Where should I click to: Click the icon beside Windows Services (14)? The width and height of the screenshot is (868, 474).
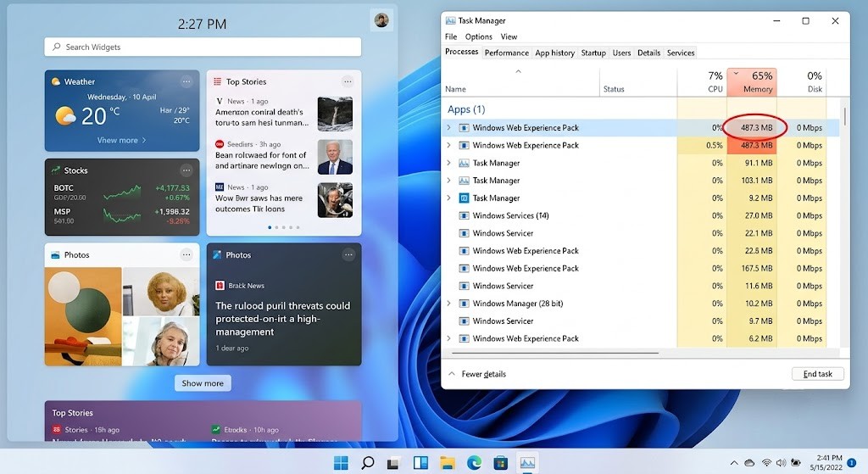464,215
